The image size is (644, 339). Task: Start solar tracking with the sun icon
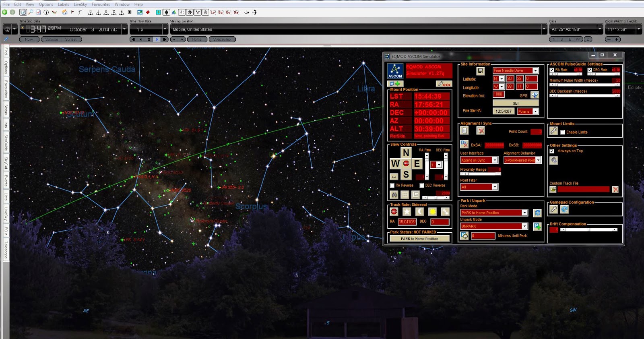433,212
